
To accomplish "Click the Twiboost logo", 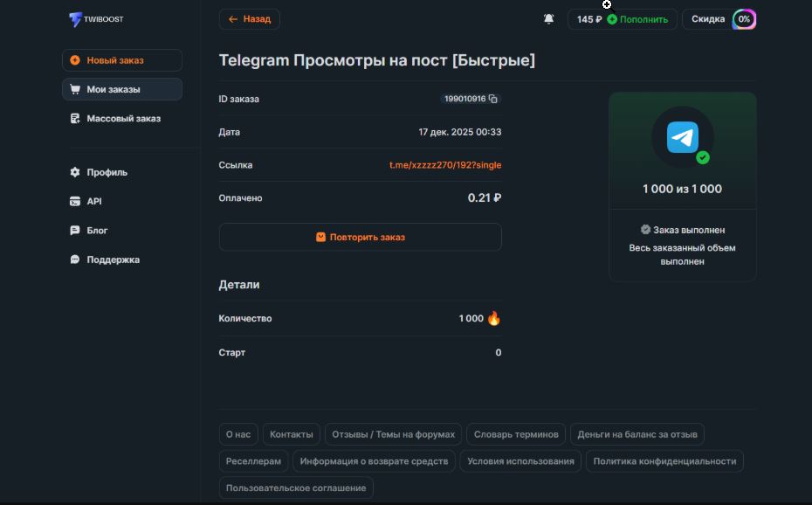I will tap(96, 19).
